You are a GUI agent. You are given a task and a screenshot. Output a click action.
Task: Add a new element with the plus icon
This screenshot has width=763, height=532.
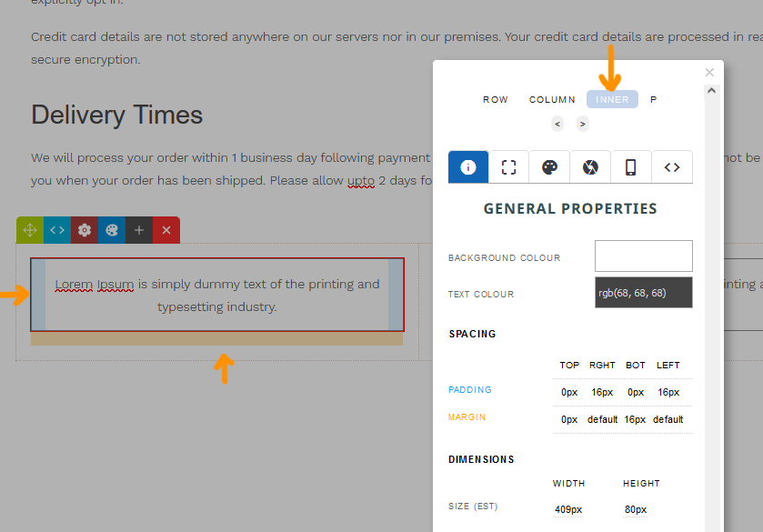coord(139,230)
